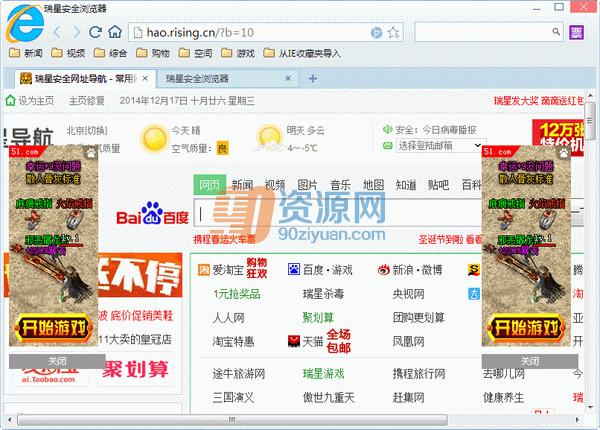Open 携程旅行网 link

[x=419, y=373]
